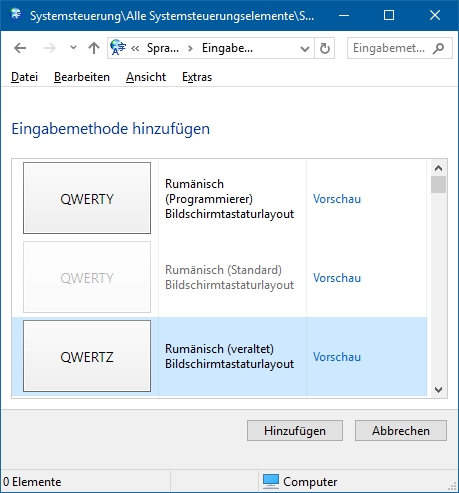Click the Abbrechen button

(401, 431)
